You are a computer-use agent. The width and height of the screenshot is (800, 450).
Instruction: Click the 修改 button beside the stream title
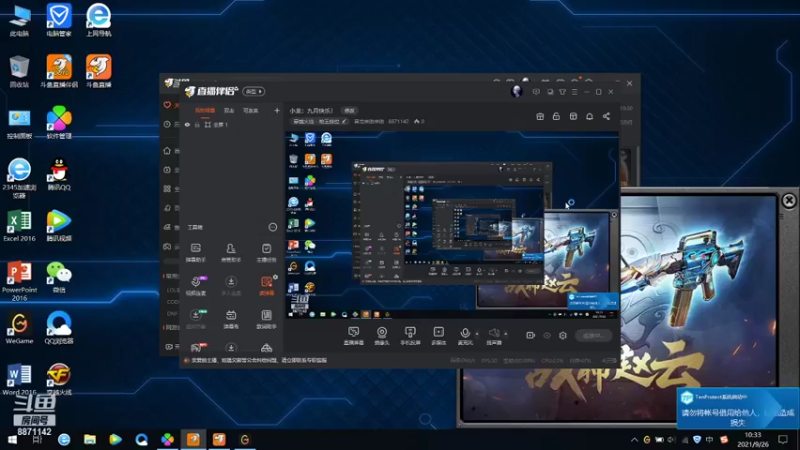(349, 111)
